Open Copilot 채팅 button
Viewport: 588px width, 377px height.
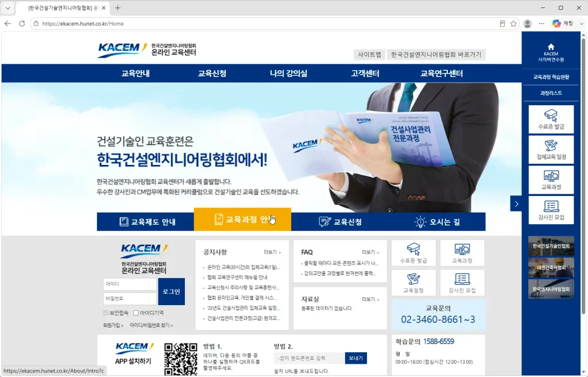563,24
